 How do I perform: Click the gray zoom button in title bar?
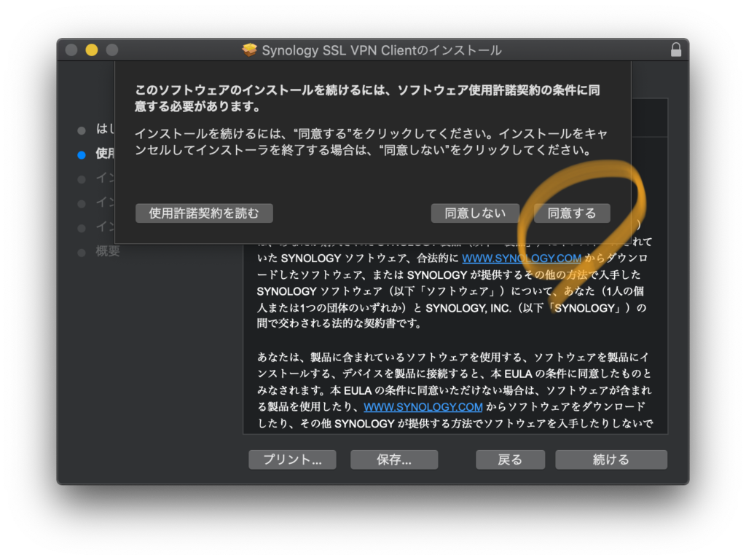click(112, 50)
